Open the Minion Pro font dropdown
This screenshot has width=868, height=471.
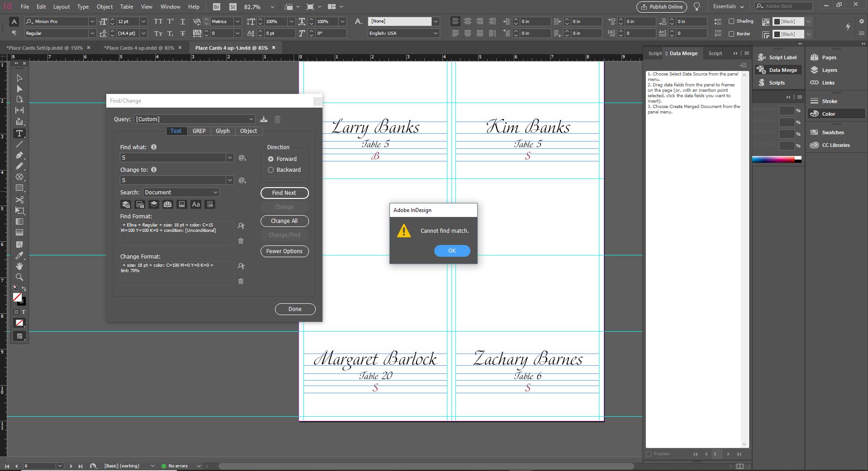coord(92,22)
